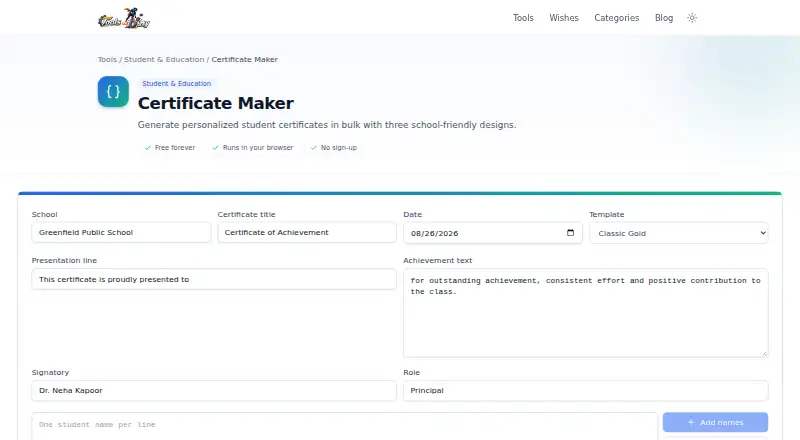The width and height of the screenshot is (800, 440).
Task: Click the 'Free forever' text
Action: coord(174,148)
